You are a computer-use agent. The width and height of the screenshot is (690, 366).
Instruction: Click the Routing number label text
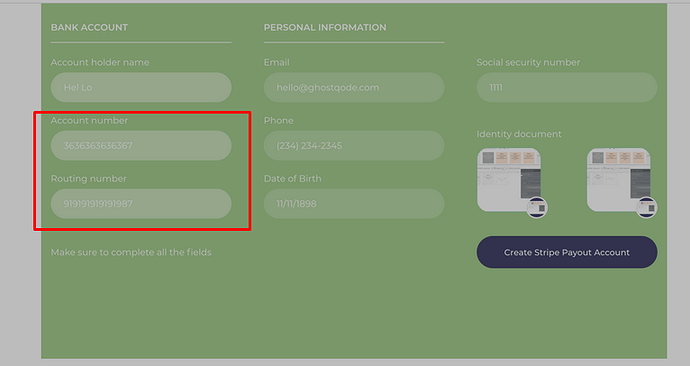(x=88, y=179)
